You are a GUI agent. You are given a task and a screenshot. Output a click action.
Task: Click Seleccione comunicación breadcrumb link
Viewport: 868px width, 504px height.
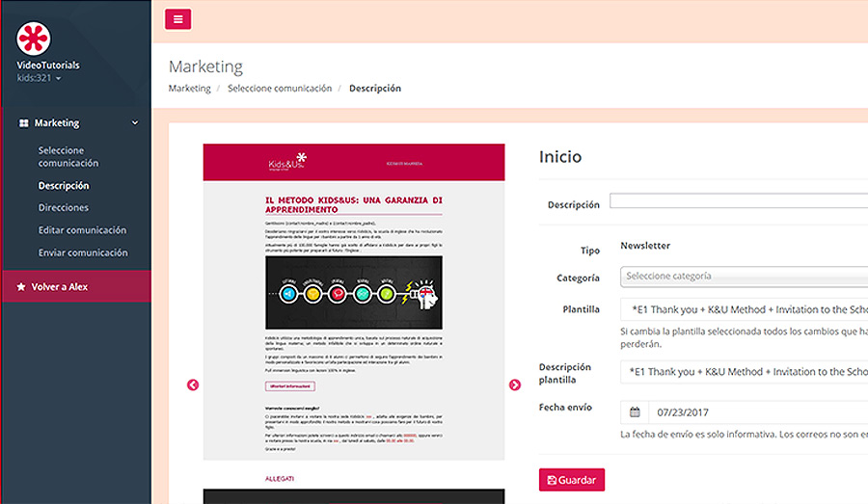pyautogui.click(x=280, y=89)
